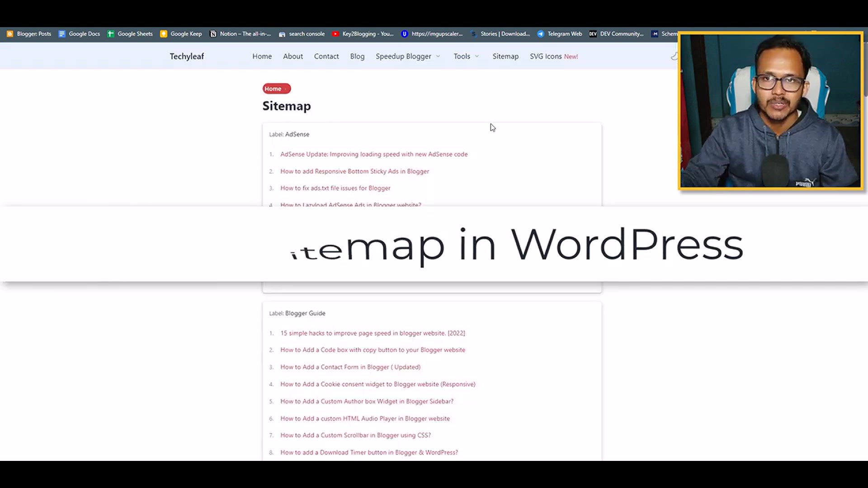Open Download Timer button post

coord(369,452)
